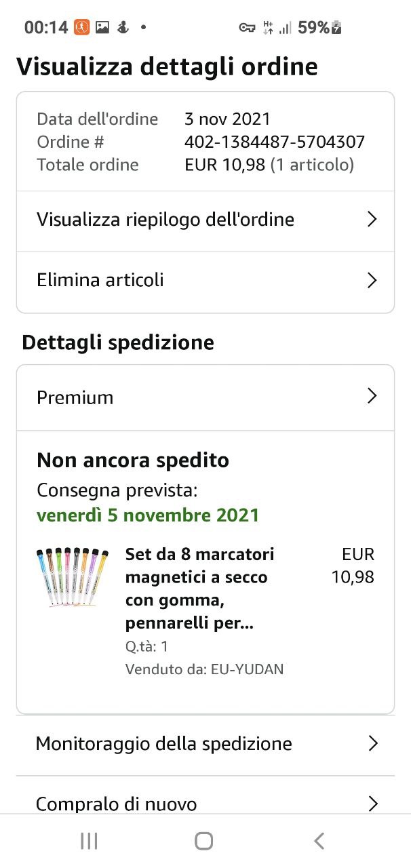411x868 pixels.
Task: Tap the marker set product thumbnail
Action: (72, 576)
